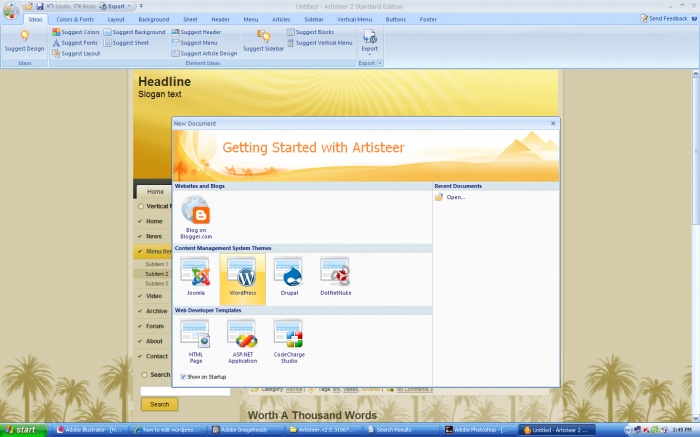Click the Video item in vertical menu preview

(154, 296)
